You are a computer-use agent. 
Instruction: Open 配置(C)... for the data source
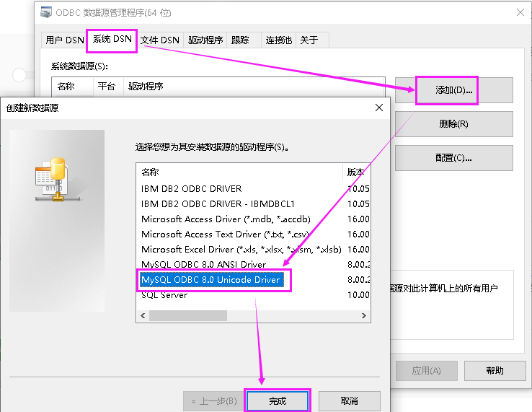click(454, 158)
